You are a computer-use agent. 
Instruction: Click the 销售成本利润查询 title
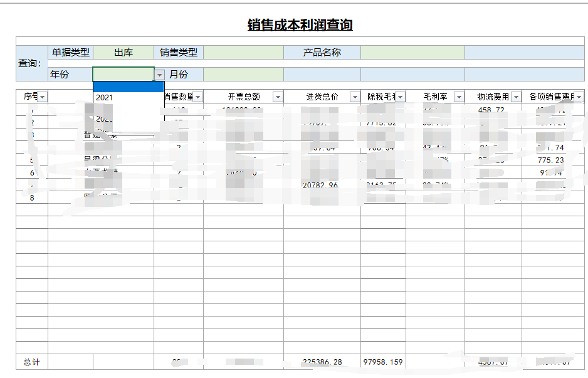pos(300,25)
